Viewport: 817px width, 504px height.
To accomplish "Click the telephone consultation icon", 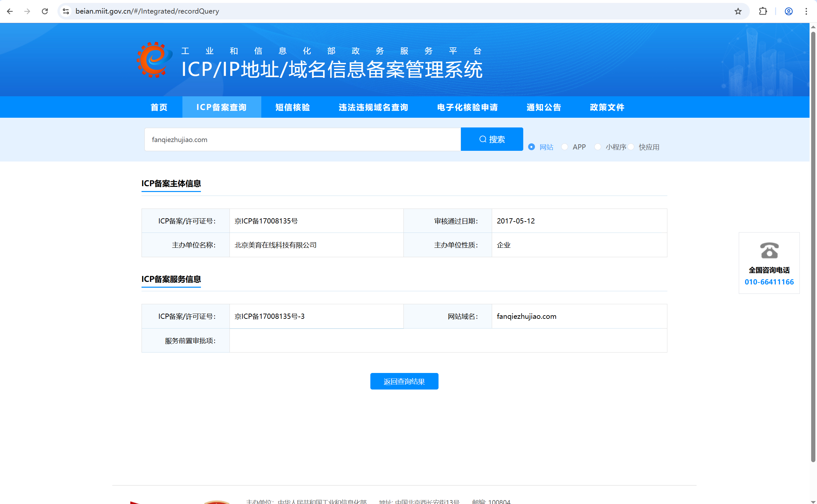I will point(769,251).
